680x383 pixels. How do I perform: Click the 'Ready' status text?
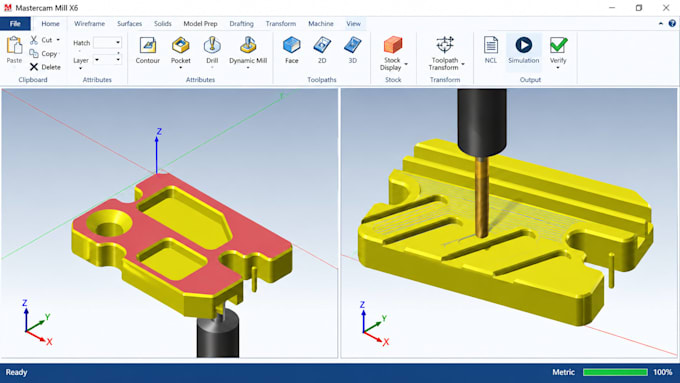[16, 372]
